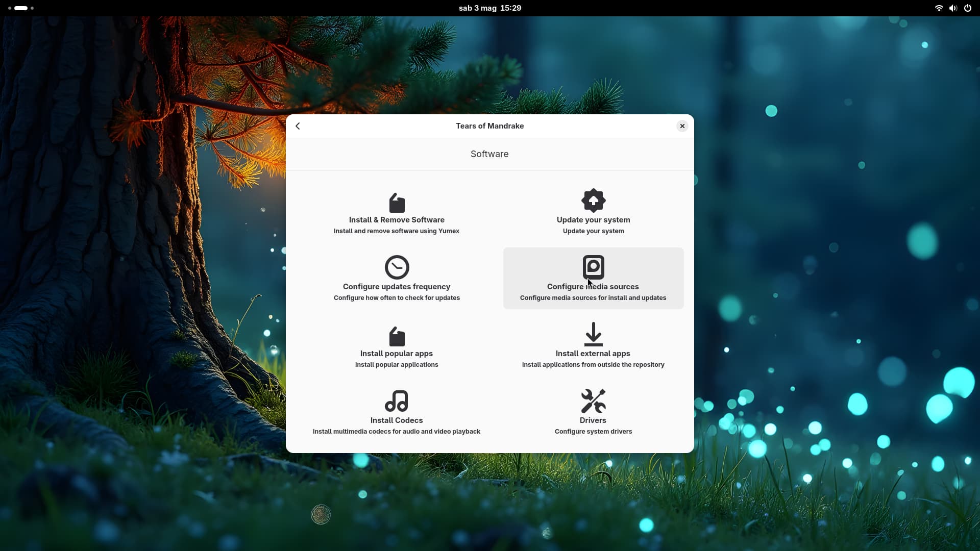The width and height of the screenshot is (980, 551).
Task: Select the download arrow for external apps
Action: tap(593, 334)
